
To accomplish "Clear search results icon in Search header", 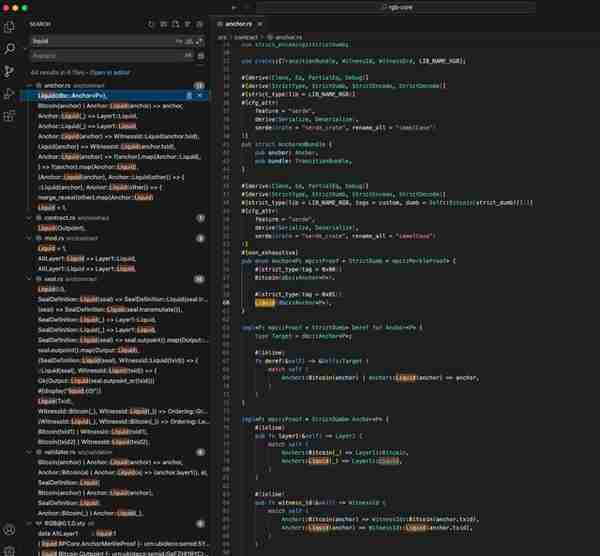I will pyautogui.click(x=163, y=24).
